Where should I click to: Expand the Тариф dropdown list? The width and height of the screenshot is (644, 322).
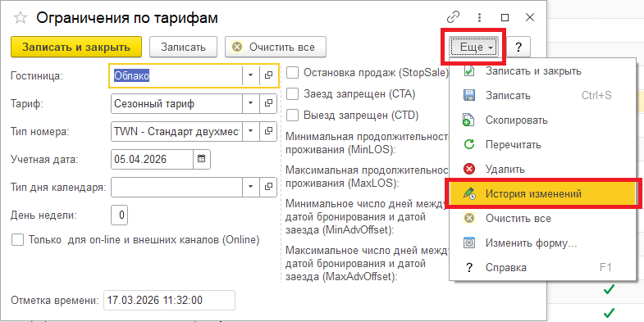pos(250,103)
